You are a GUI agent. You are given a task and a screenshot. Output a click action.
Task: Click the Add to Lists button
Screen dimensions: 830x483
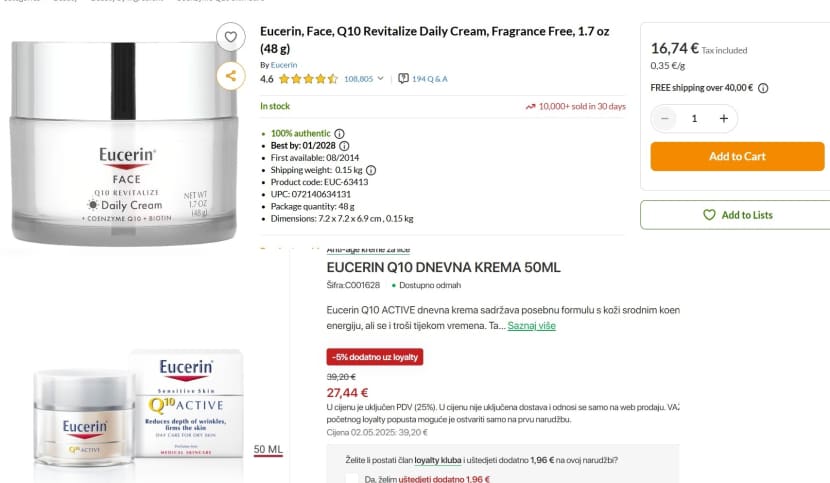738,215
